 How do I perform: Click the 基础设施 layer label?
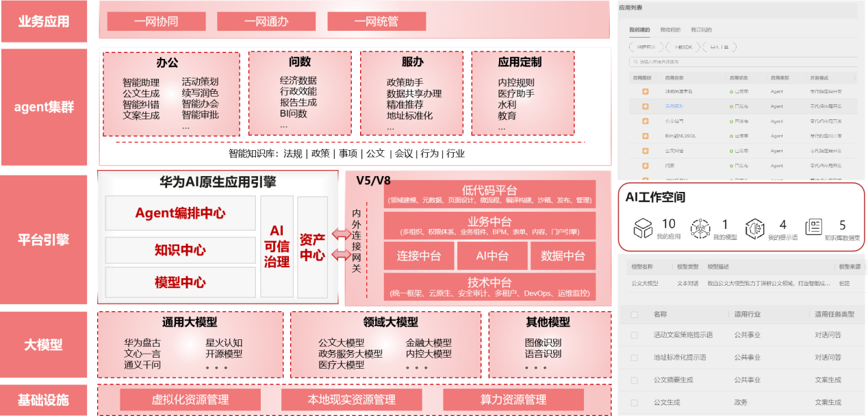point(44,400)
